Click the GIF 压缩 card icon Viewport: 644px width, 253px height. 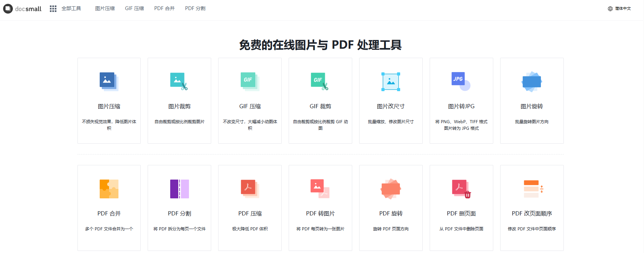(x=250, y=81)
